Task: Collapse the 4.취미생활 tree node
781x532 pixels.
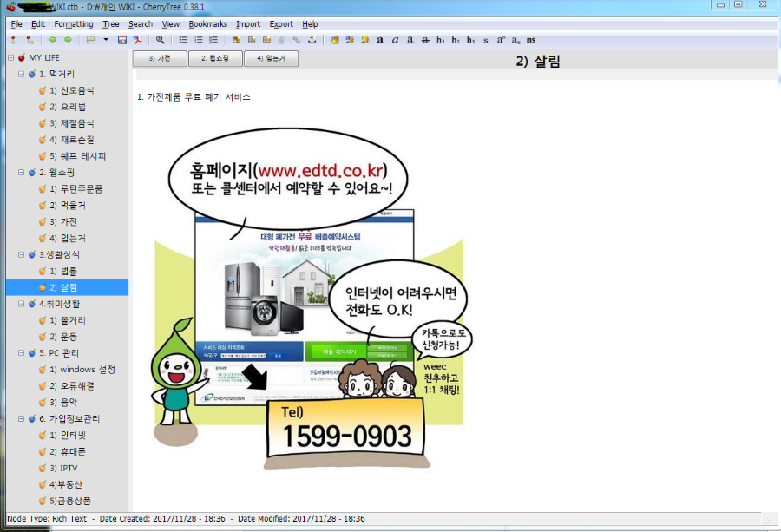Action: pos(22,304)
